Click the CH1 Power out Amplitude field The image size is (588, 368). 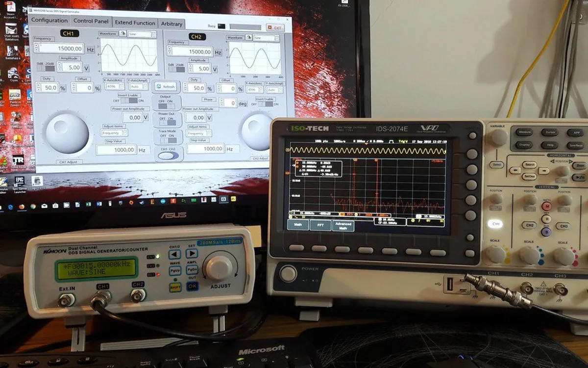133,117
